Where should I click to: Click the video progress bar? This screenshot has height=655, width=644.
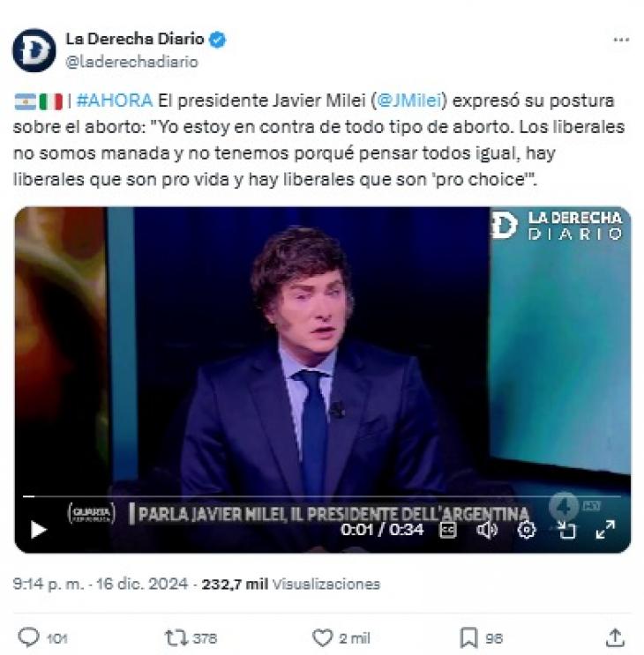[x=322, y=496]
